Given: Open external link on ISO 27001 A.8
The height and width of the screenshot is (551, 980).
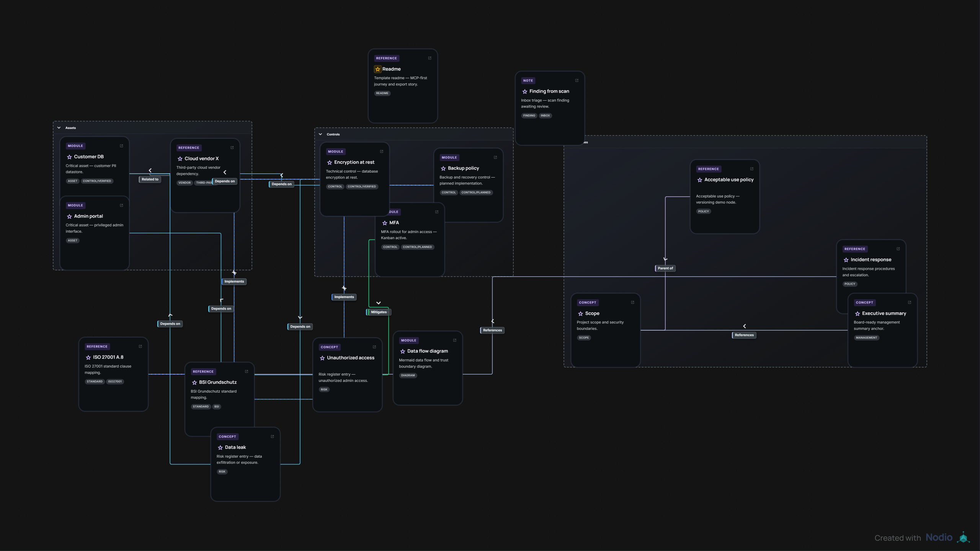Looking at the screenshot, I should click(x=140, y=346).
